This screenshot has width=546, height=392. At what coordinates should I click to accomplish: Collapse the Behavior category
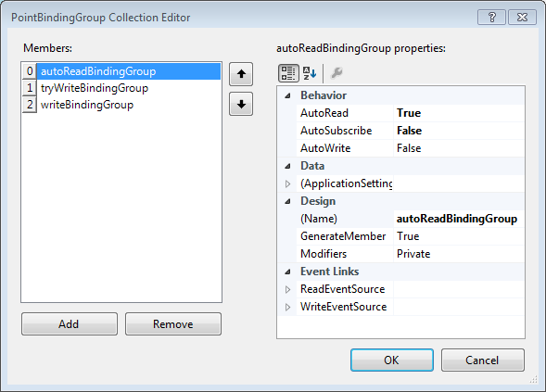click(x=287, y=95)
